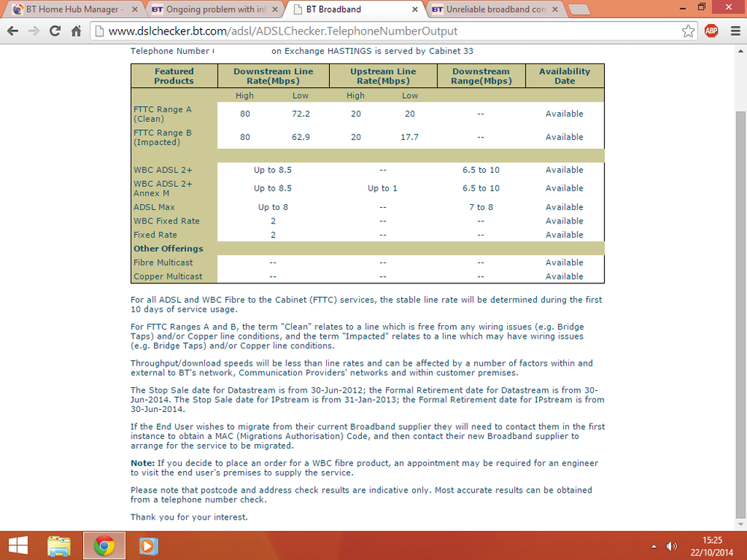Open the Adblock Plus extension
Screen dimensions: 747x560
tap(711, 31)
